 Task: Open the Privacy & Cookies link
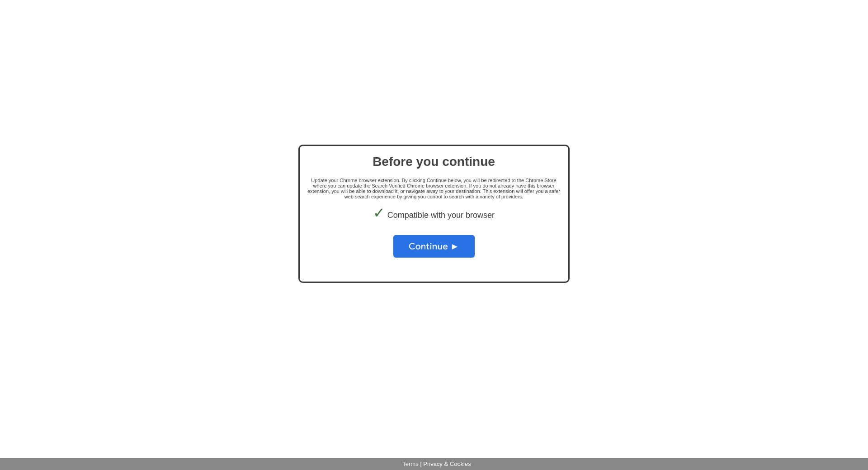coord(447,464)
